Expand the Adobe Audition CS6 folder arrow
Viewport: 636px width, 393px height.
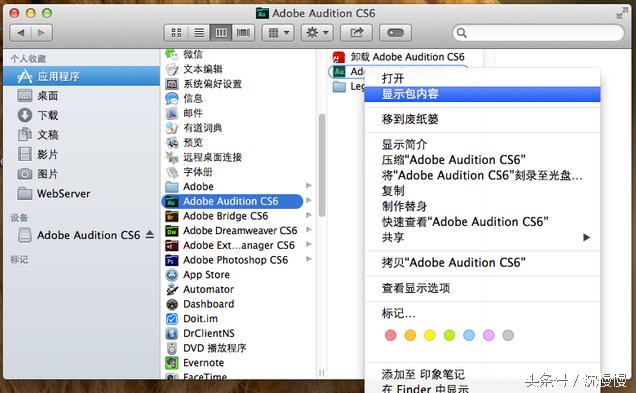coord(309,200)
